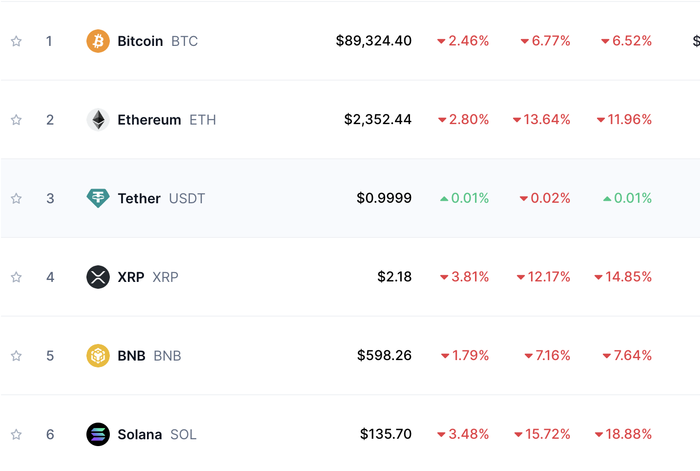Click the Tether logo icon
The width and height of the screenshot is (700, 471).
pos(98,198)
